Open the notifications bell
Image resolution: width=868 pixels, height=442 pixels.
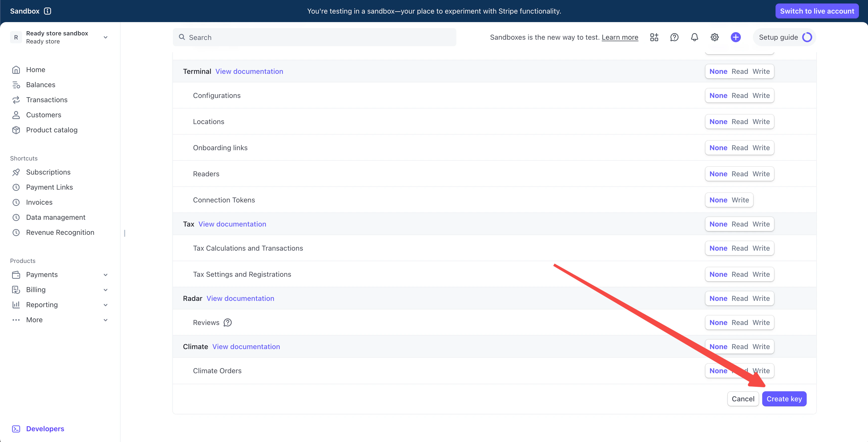pyautogui.click(x=694, y=37)
